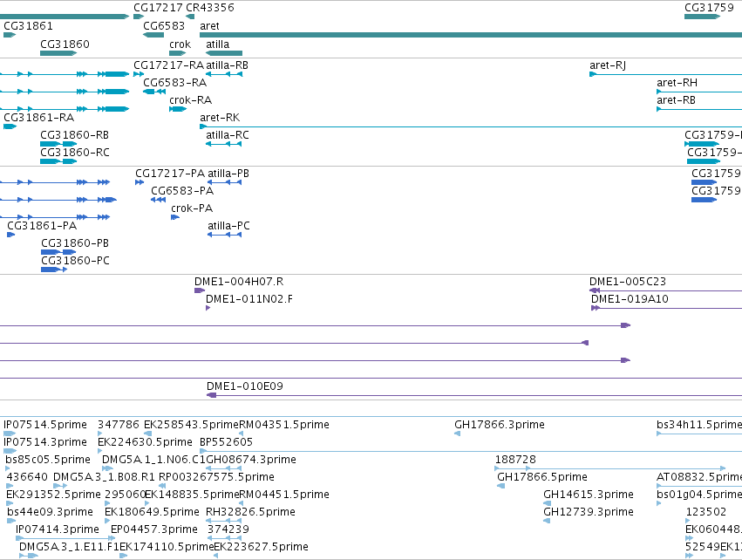The width and height of the screenshot is (742, 560).
Task: Click the EK258543.5prime EST label
Action: (191, 424)
